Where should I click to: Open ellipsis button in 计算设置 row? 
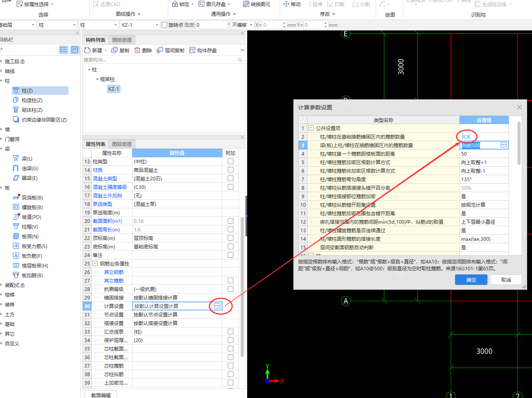coord(217,306)
